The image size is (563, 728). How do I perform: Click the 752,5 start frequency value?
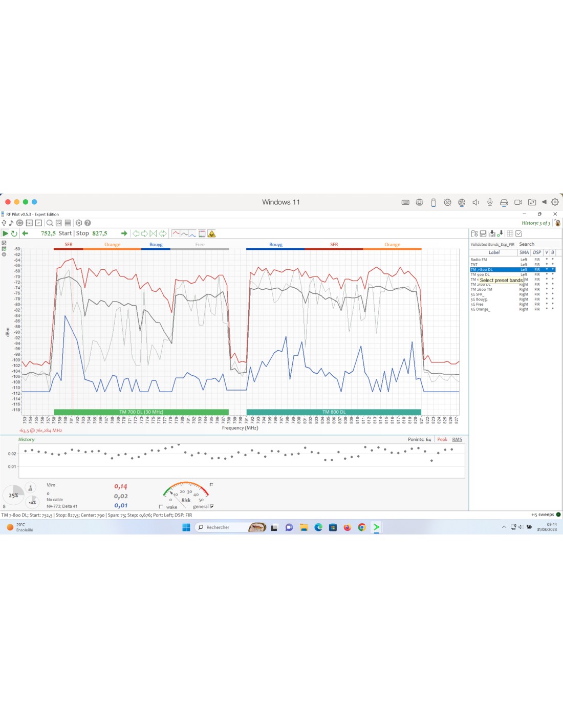click(48, 233)
